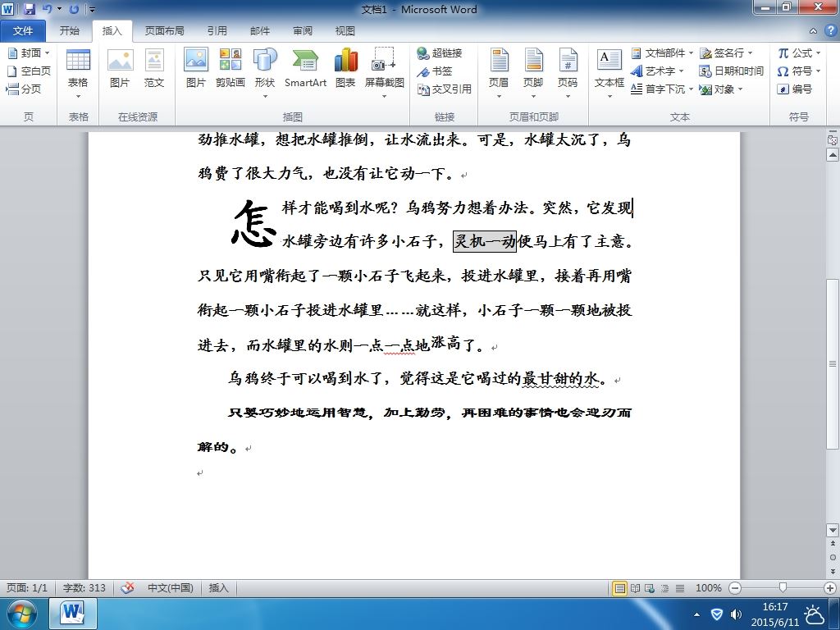
Task: Insert Picture (图片) from file in 插图 group
Action: 195,69
